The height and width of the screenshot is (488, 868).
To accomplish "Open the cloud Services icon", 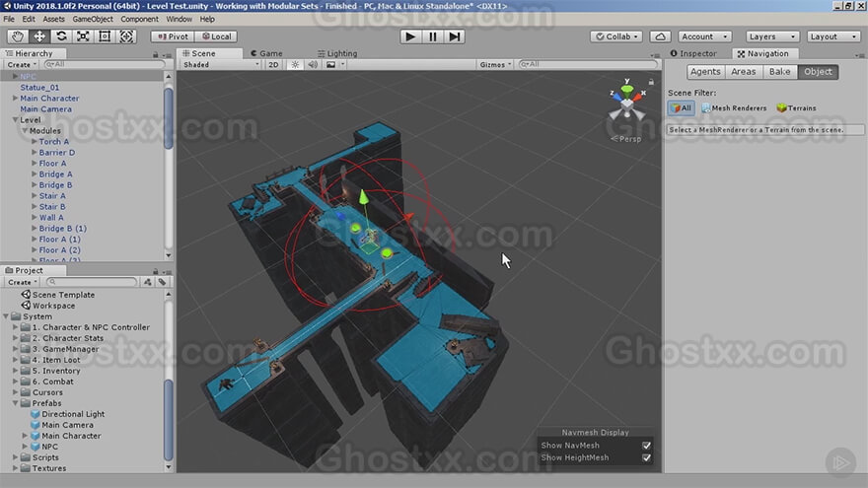I will (x=661, y=36).
